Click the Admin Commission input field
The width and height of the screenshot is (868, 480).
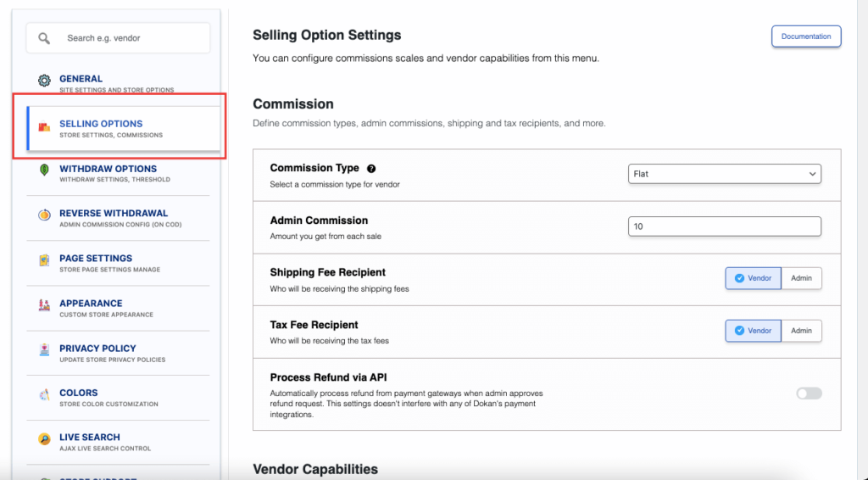[x=724, y=226]
